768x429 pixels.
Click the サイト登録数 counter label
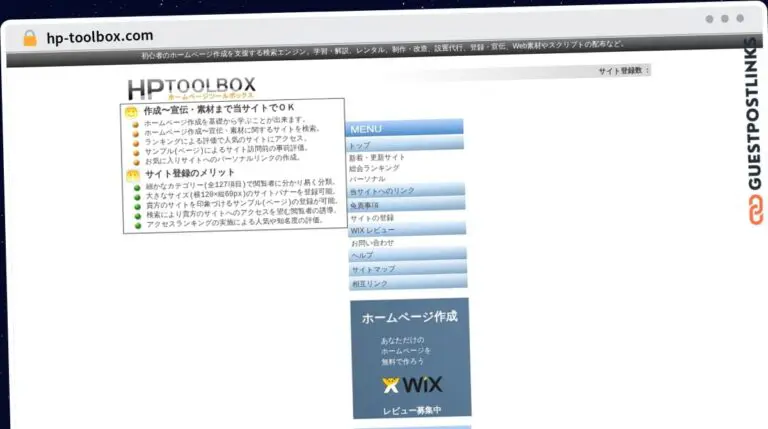click(623, 71)
